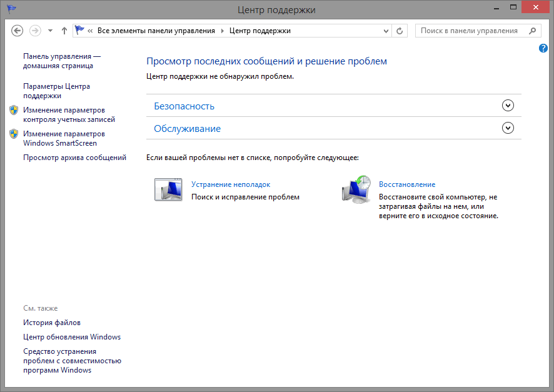This screenshot has height=392, width=554.
Task: Expand the Безопасность section chevron
Action: click(508, 106)
